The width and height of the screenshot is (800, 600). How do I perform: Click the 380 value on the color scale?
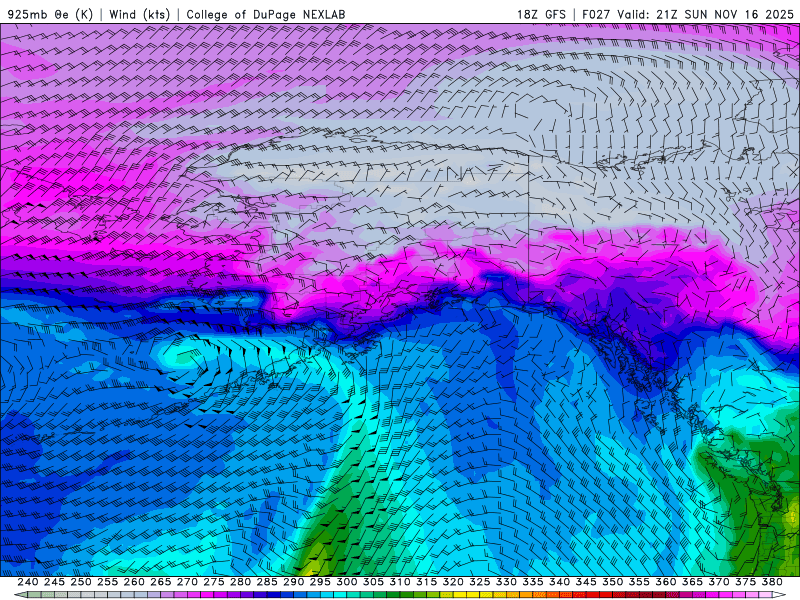tap(772, 582)
